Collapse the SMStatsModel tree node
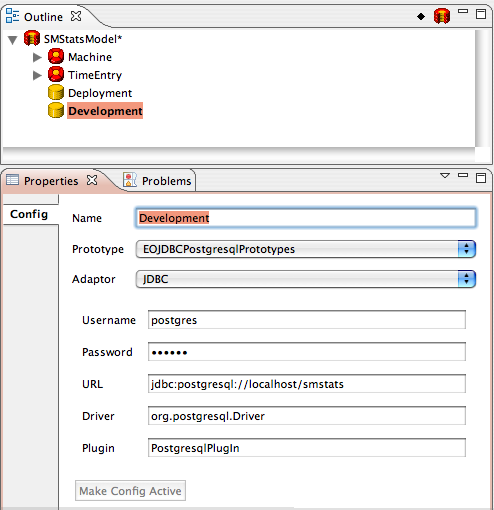Image resolution: width=494 pixels, height=510 pixels. (x=13, y=40)
